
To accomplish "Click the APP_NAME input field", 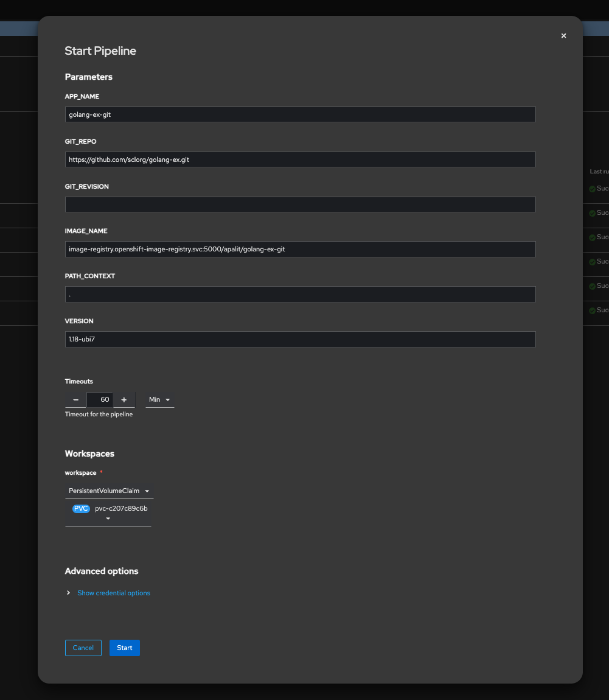I will 300,114.
